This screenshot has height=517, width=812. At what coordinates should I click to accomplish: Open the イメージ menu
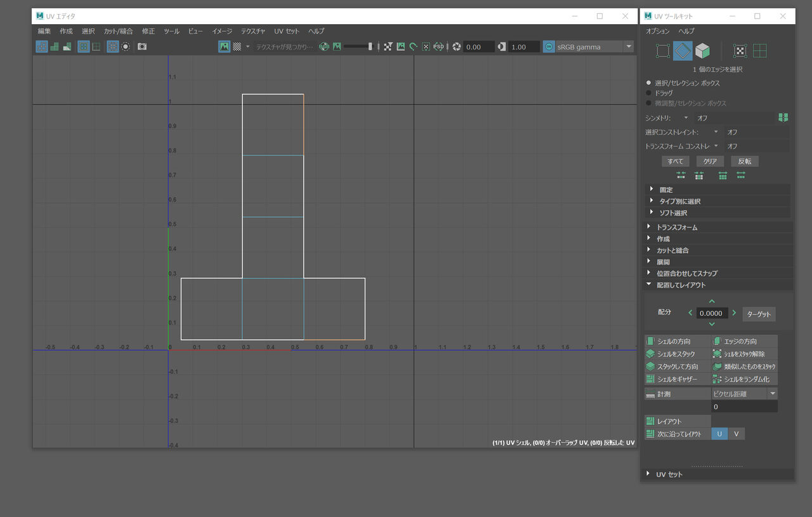(222, 31)
